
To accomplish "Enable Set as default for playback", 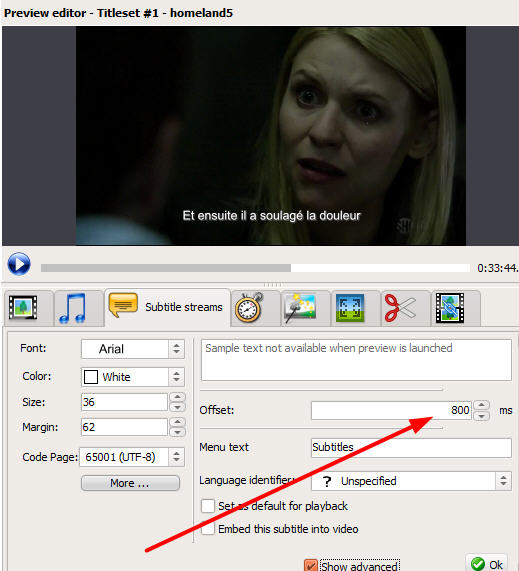I will coord(208,506).
